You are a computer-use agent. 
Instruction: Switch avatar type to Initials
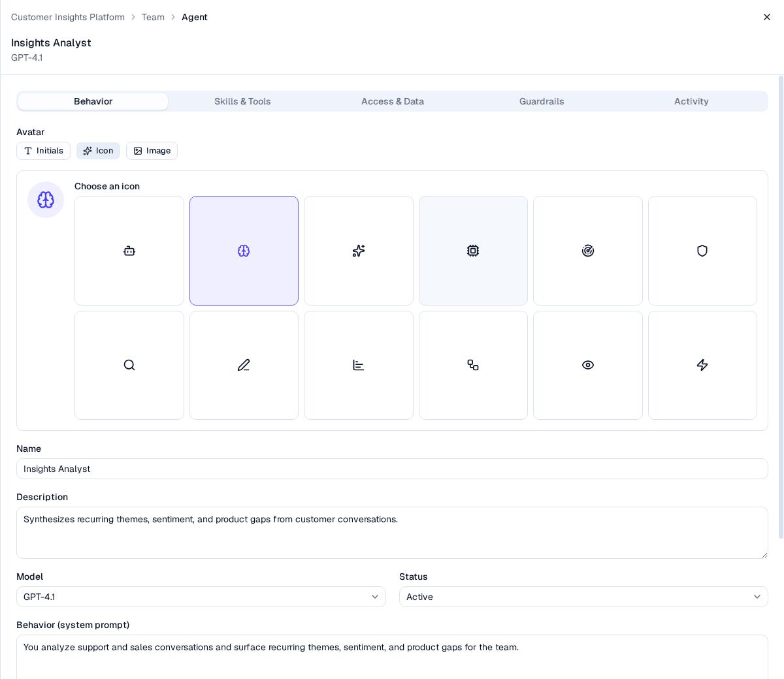coord(43,151)
